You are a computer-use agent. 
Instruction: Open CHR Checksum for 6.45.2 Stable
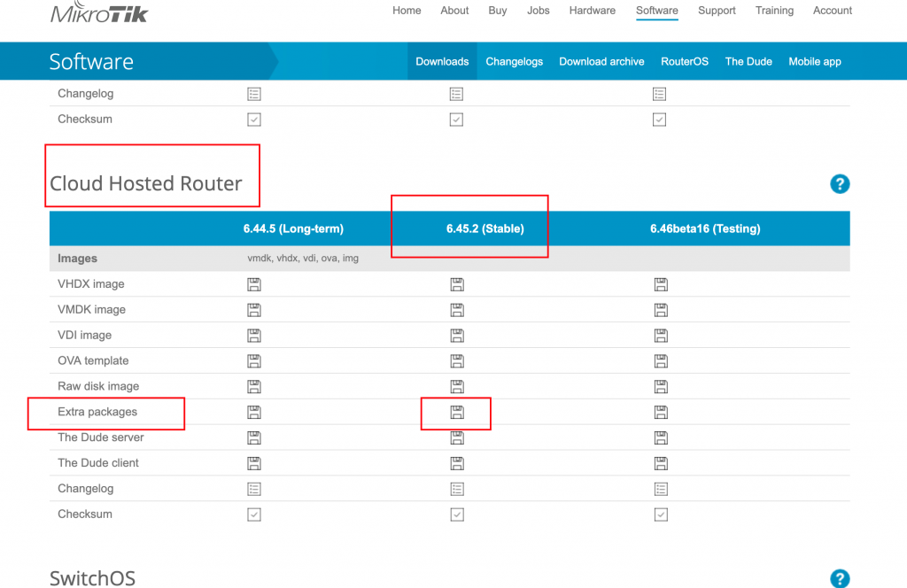tap(457, 514)
